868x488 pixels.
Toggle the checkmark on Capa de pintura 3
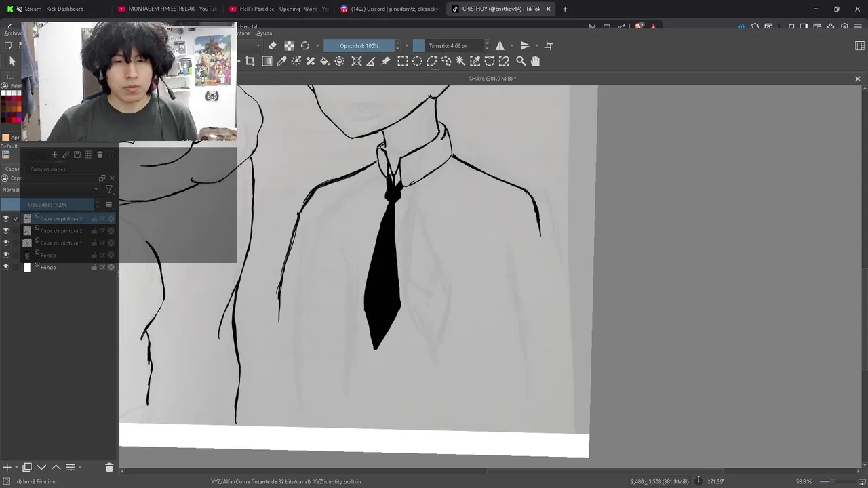16,218
